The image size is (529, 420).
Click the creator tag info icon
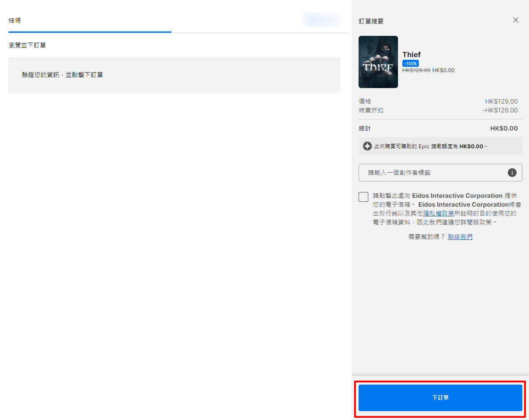(x=512, y=173)
